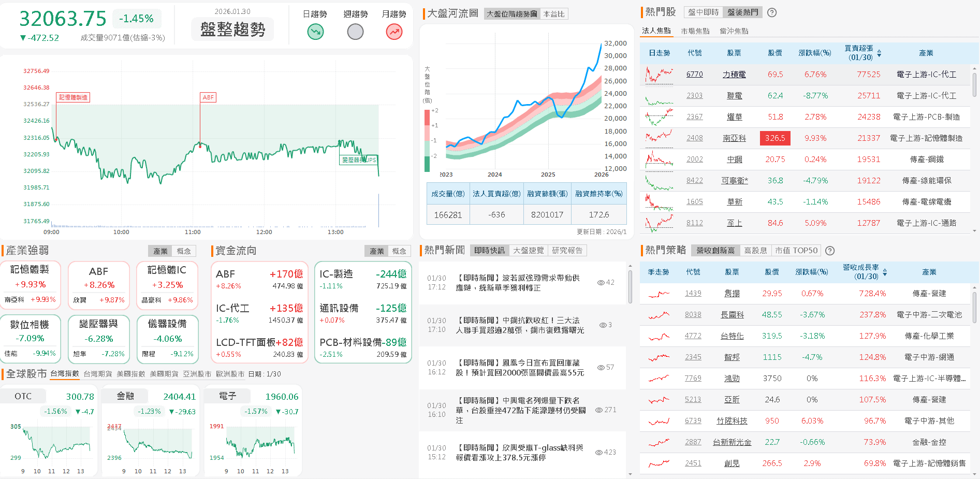Viewport: 980px width, 479px height.
Task: Switch to the 本益比 tab in 大盤河流圖
Action: click(x=554, y=14)
